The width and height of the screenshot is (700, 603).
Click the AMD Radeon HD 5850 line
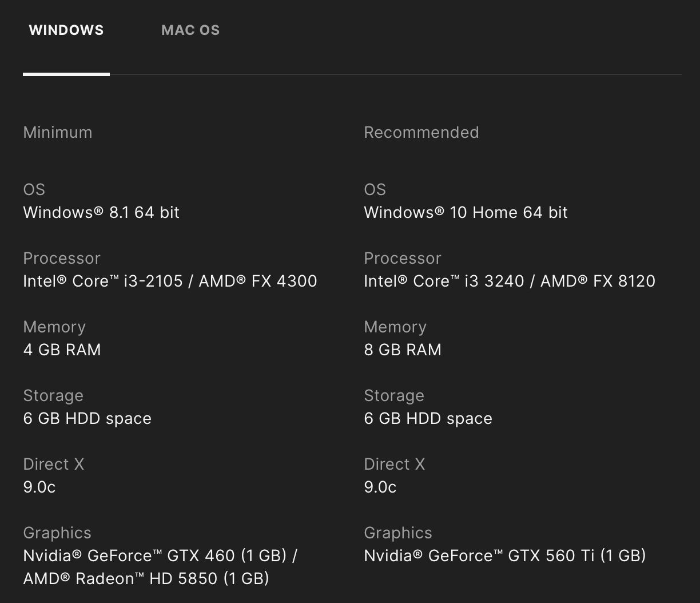(x=146, y=578)
